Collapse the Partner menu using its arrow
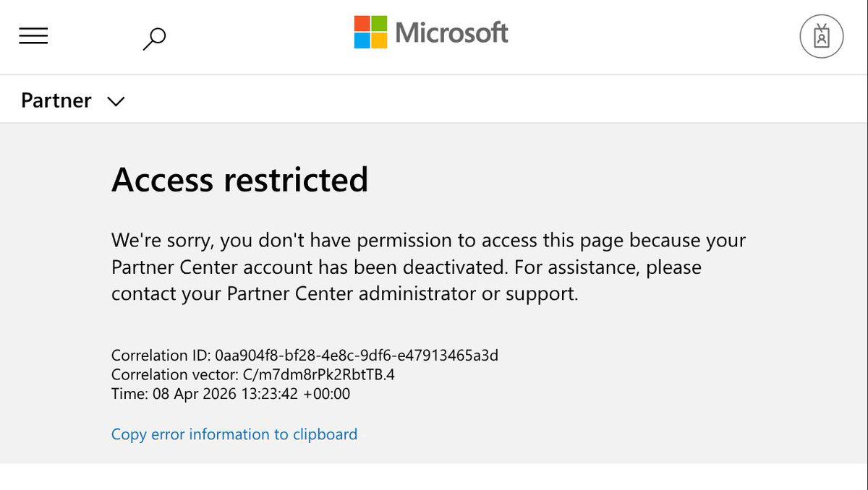The height and width of the screenshot is (490, 868). coord(116,101)
